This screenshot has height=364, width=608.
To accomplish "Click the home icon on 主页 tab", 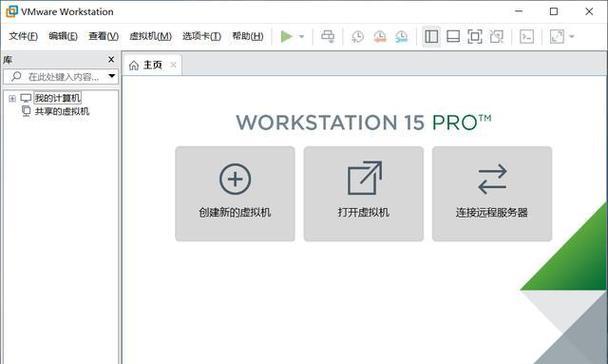I will pos(134,65).
